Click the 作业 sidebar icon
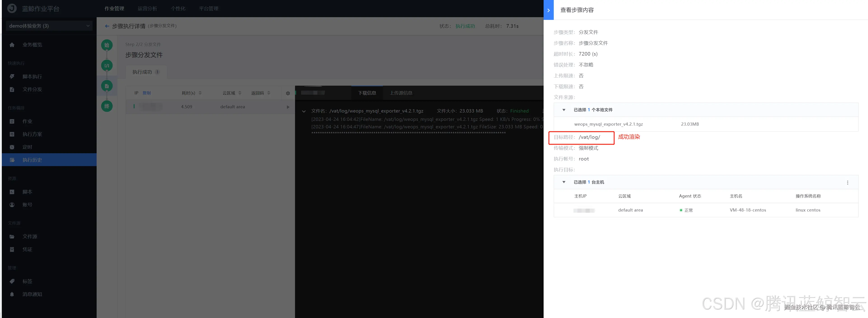The height and width of the screenshot is (318, 868). [x=12, y=121]
